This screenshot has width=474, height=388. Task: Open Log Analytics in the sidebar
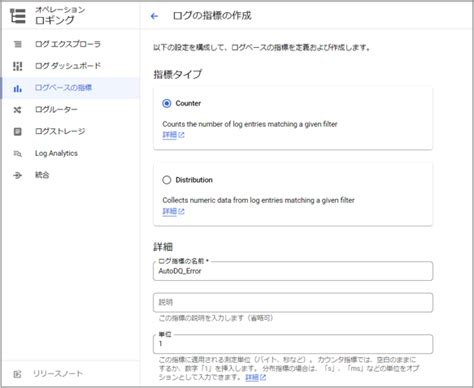pyautogui.click(x=71, y=153)
